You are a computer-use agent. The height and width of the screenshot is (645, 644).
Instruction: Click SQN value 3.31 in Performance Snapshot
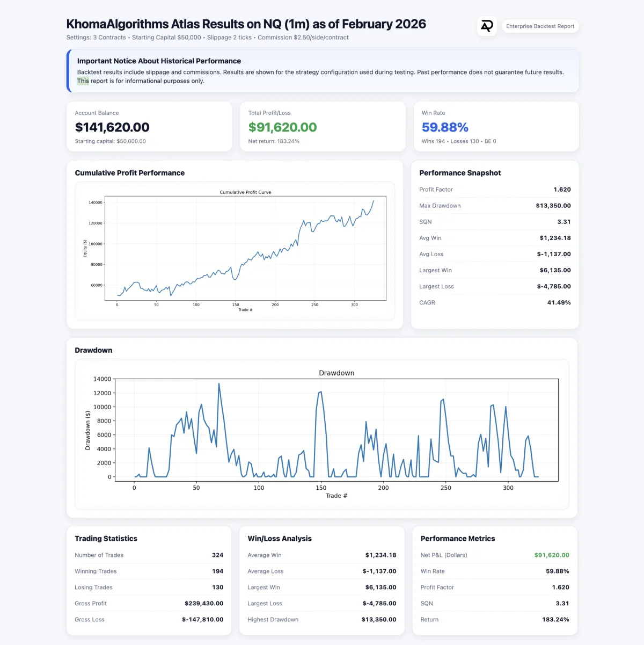563,222
